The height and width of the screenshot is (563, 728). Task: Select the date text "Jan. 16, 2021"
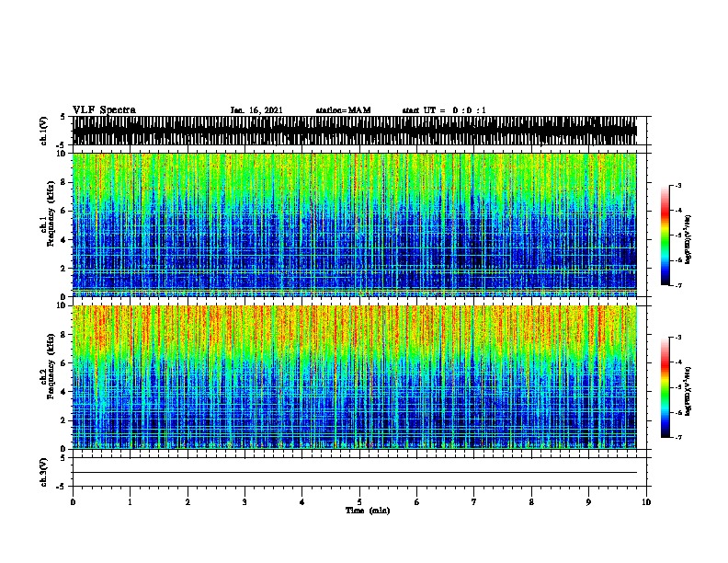tap(256, 110)
